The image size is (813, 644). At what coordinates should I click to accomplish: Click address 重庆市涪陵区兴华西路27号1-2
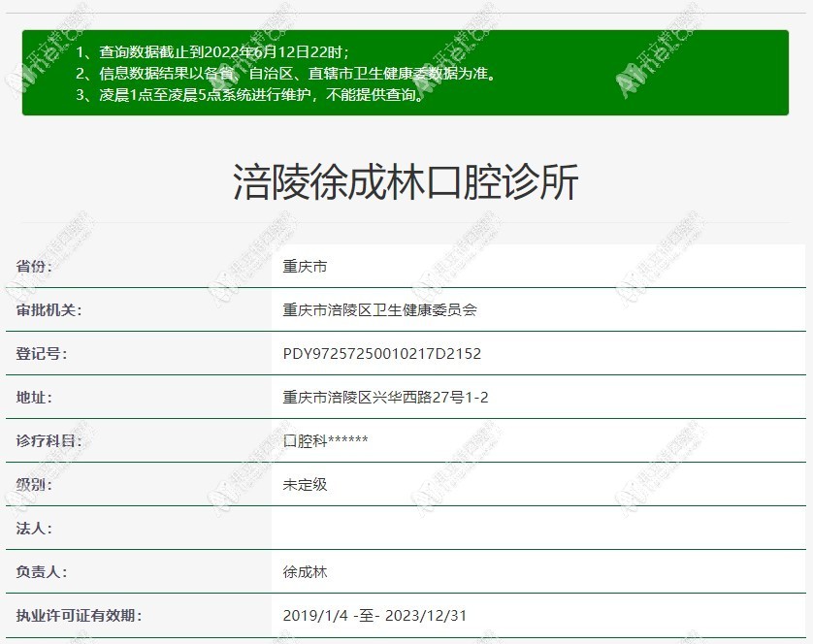pyautogui.click(x=385, y=398)
